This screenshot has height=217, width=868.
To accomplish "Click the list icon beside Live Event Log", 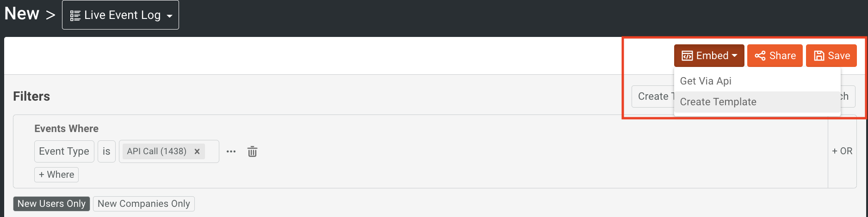I will 75,16.
